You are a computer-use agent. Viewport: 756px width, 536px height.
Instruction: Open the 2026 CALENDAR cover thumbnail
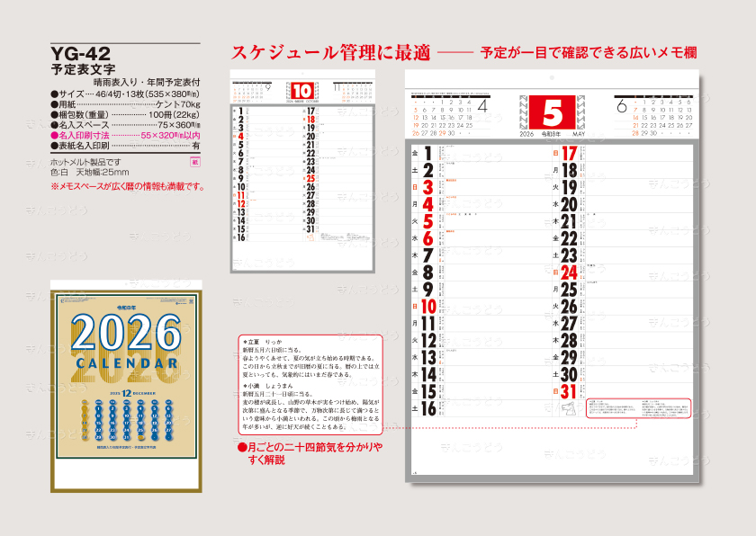pyautogui.click(x=126, y=386)
